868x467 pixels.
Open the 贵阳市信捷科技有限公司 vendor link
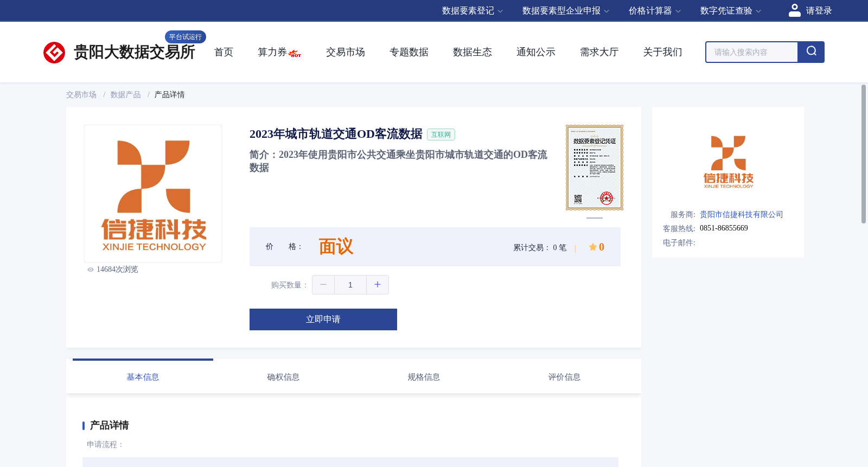741,215
